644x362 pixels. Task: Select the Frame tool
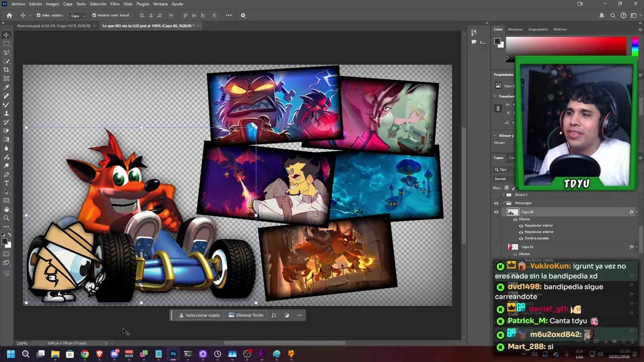[x=7, y=78]
